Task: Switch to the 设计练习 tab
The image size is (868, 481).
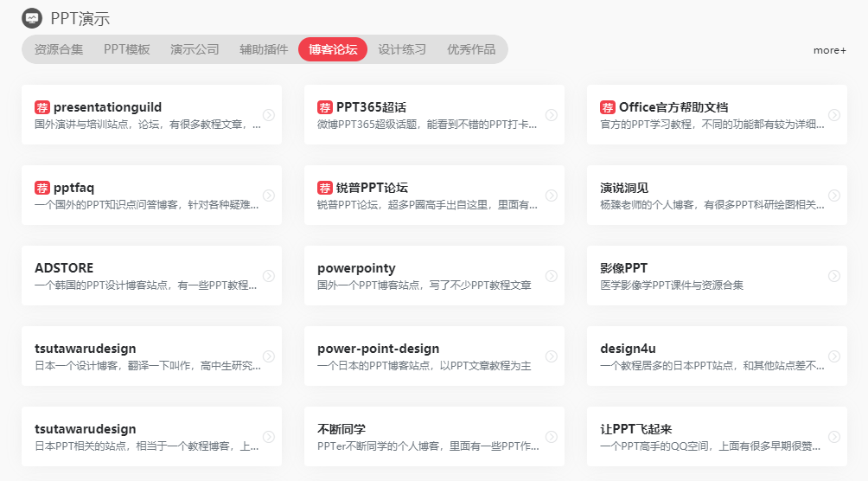Action: pos(402,49)
